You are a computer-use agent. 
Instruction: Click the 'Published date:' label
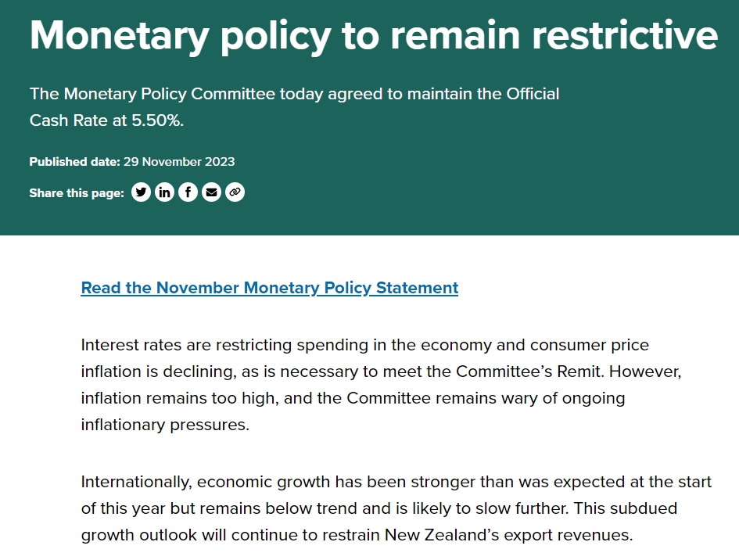(74, 162)
